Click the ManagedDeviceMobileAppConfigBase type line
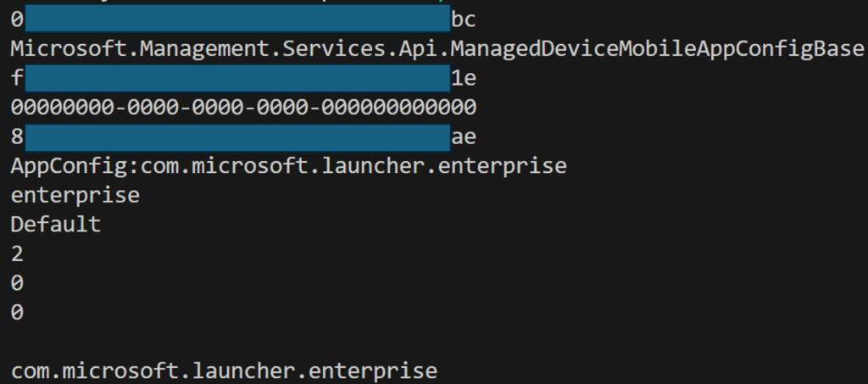The height and width of the screenshot is (384, 868). point(437,48)
